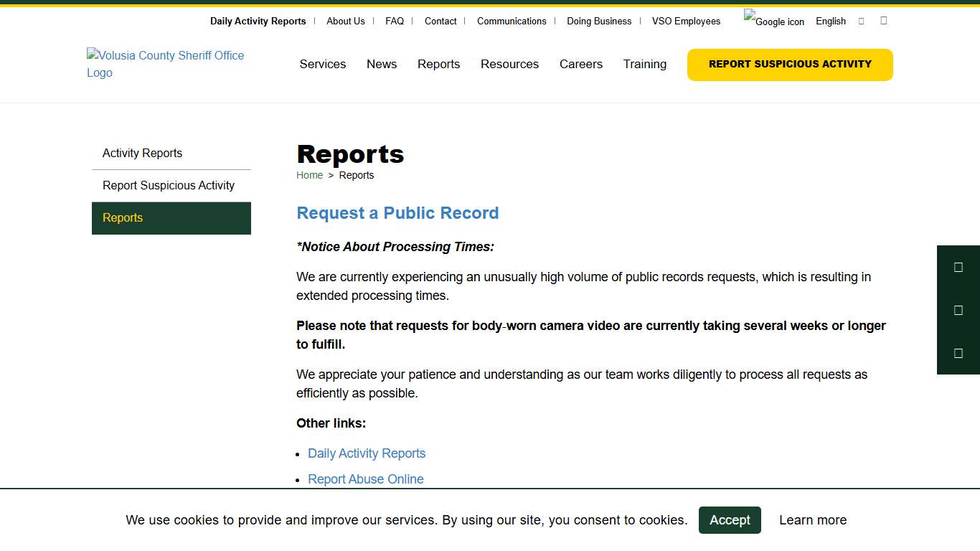Select Activity Reports in the left sidebar
Screen dimensions: 980x551
click(142, 153)
